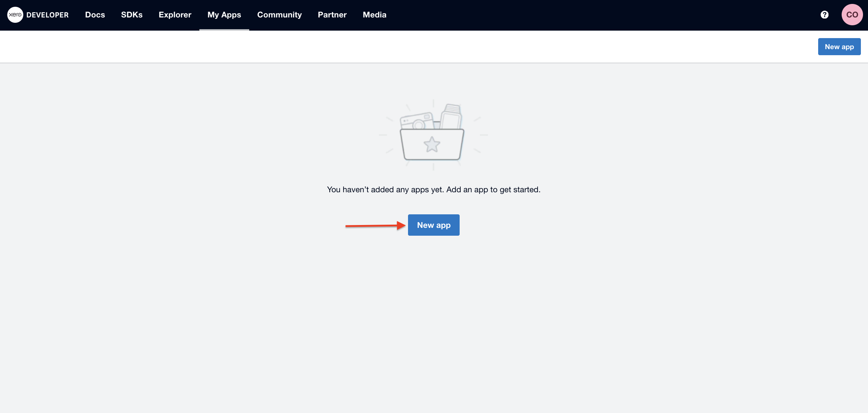Click the centered New app button
The width and height of the screenshot is (868, 413).
(433, 225)
